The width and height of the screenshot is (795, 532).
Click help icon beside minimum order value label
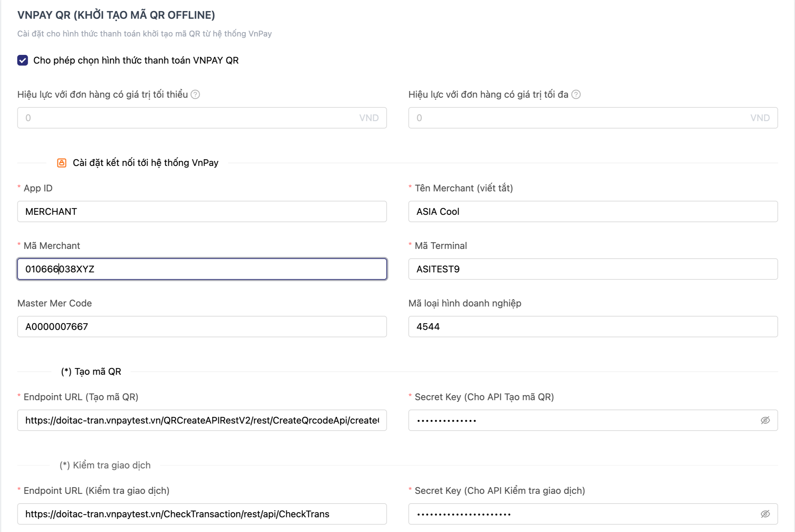point(195,94)
